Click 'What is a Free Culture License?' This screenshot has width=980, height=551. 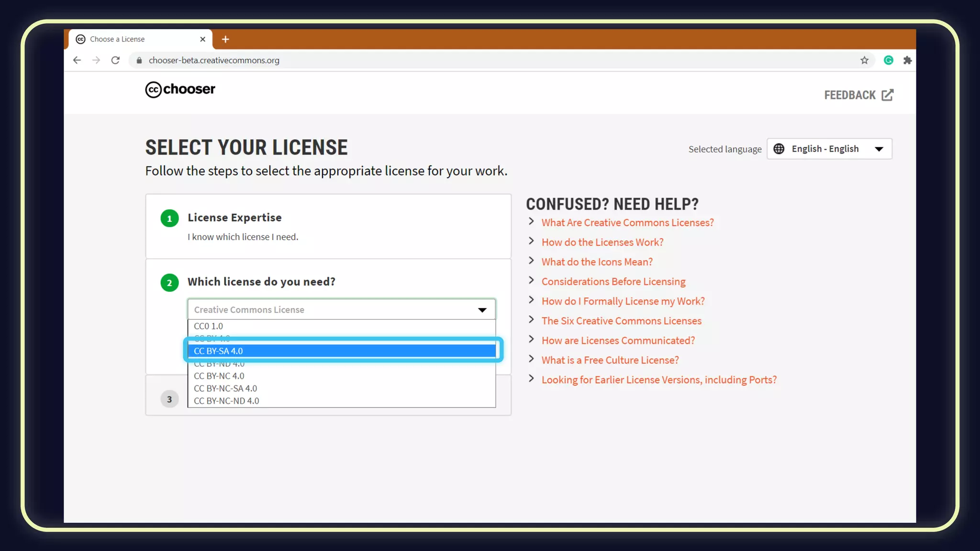click(x=610, y=360)
